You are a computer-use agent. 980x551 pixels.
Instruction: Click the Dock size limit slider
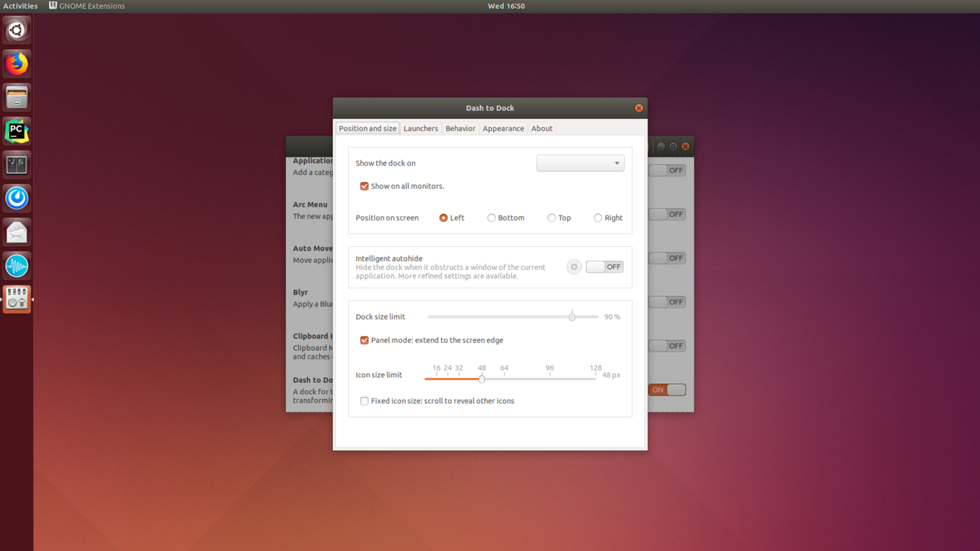point(513,317)
